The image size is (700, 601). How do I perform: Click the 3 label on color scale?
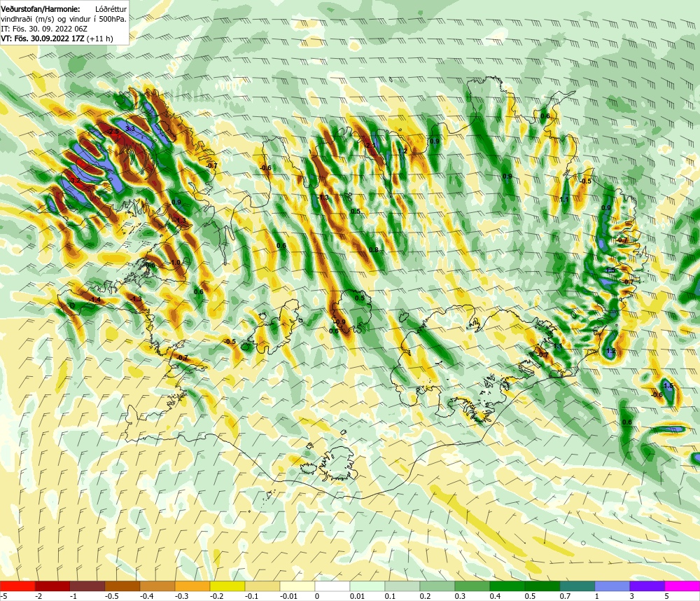click(x=632, y=596)
